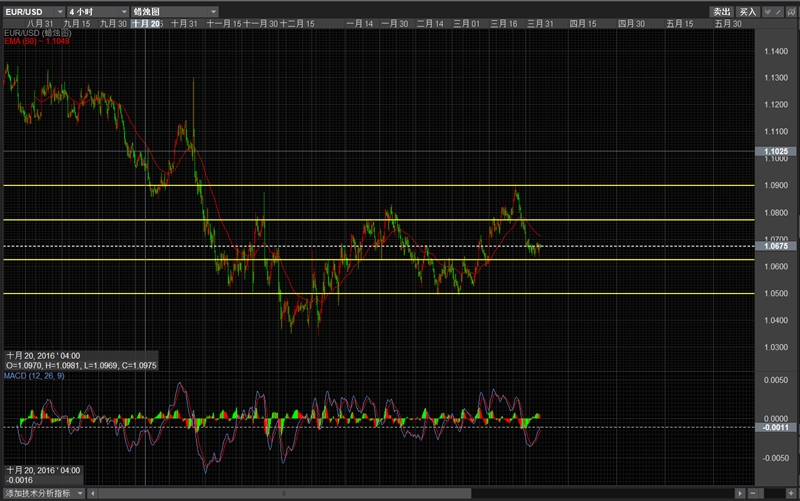The width and height of the screenshot is (800, 501).
Task: Click the 四月 15 date label on the time axis
Action: pyautogui.click(x=583, y=23)
